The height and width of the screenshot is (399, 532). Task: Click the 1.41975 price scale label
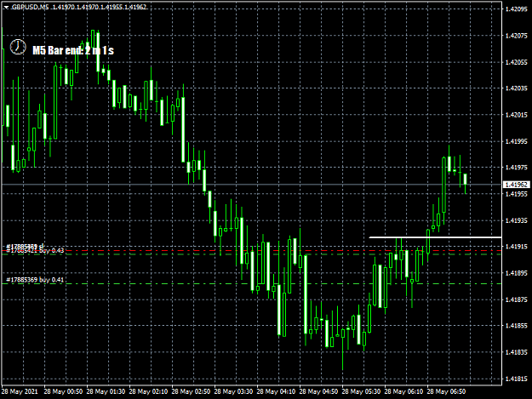pyautogui.click(x=517, y=167)
